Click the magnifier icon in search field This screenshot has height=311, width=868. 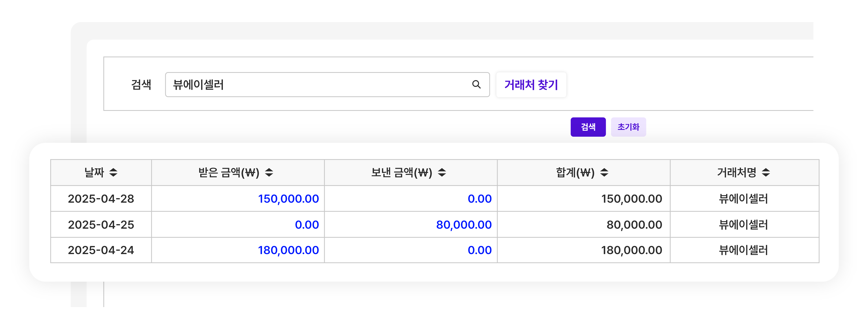476,84
